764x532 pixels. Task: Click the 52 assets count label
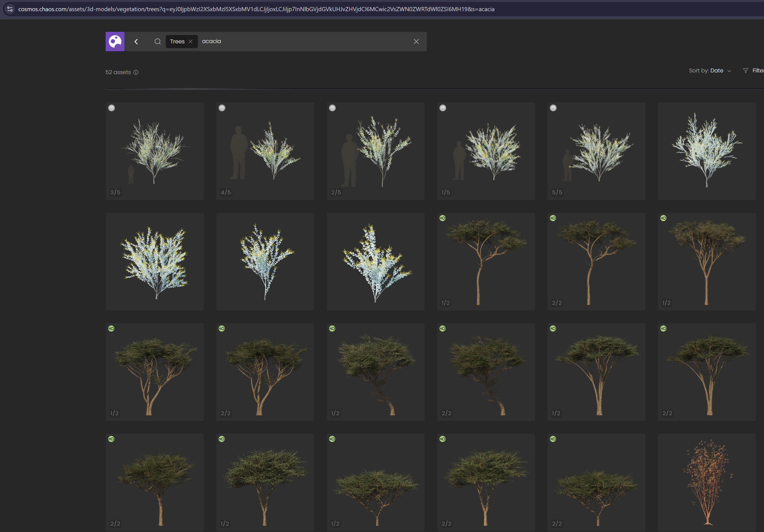118,72
